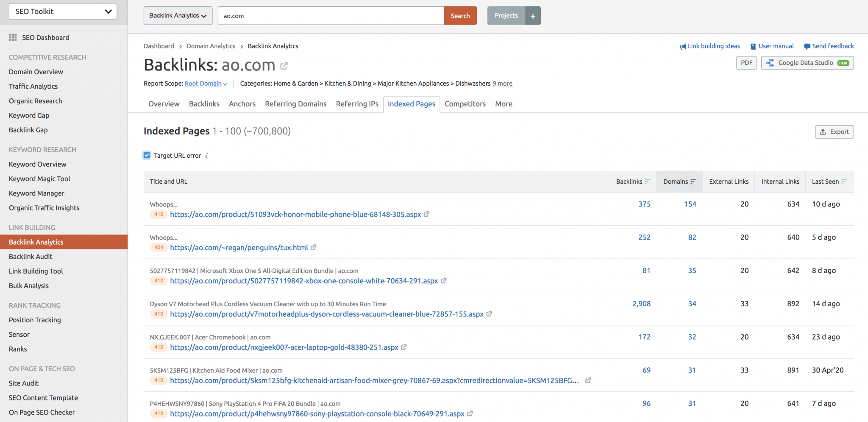Open the Anchors tab
The height and width of the screenshot is (422, 868).
(242, 104)
